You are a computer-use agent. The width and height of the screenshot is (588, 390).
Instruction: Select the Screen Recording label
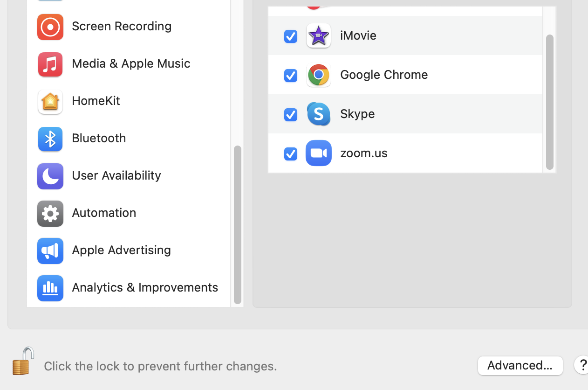pos(122,26)
